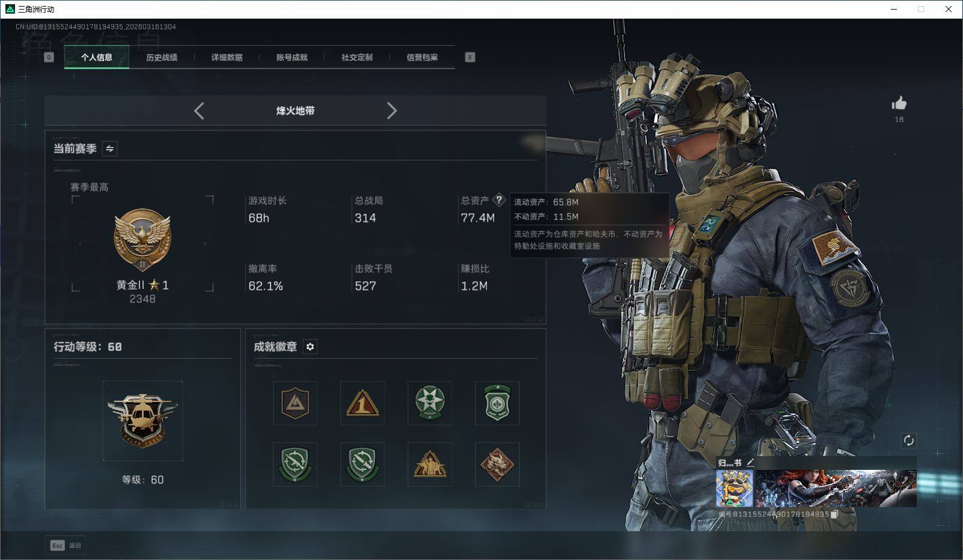This screenshot has height=560, width=963.
Task: Minimize the 三角洲行动 window
Action: [894, 9]
